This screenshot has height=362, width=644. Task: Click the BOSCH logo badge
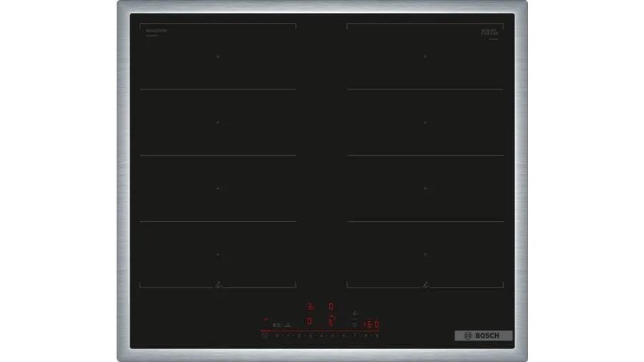point(484,336)
